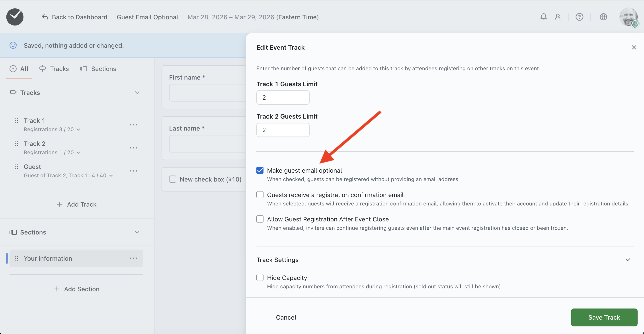This screenshot has height=334, width=644.
Task: Uncheck Make guest email optional
Action: 260,170
